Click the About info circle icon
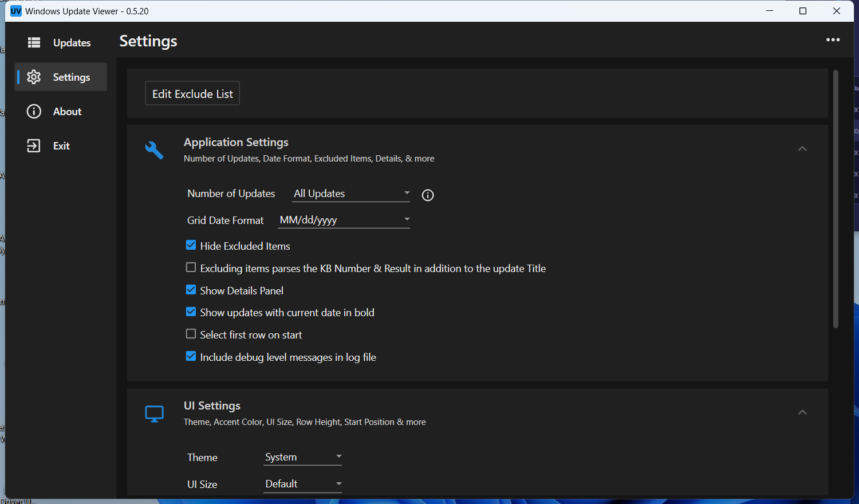The image size is (859, 504). 34,111
